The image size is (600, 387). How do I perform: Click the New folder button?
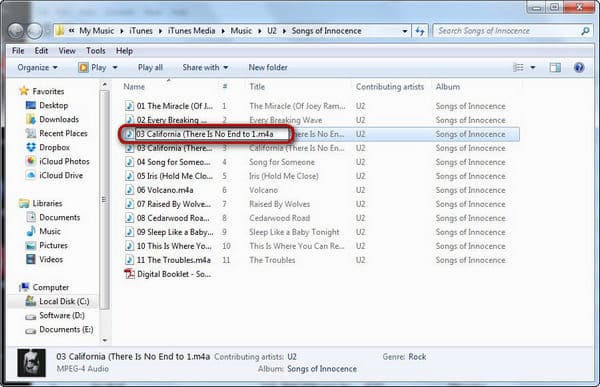click(268, 68)
